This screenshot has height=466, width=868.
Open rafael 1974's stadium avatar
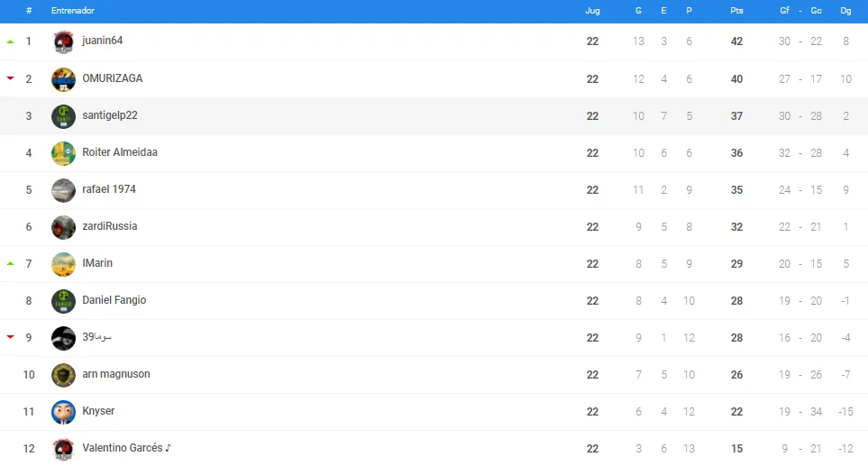point(63,190)
